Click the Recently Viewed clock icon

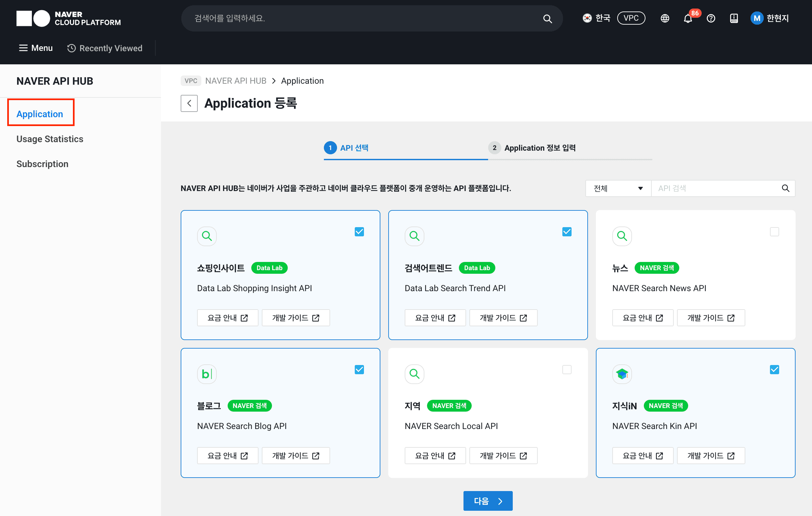tap(71, 48)
